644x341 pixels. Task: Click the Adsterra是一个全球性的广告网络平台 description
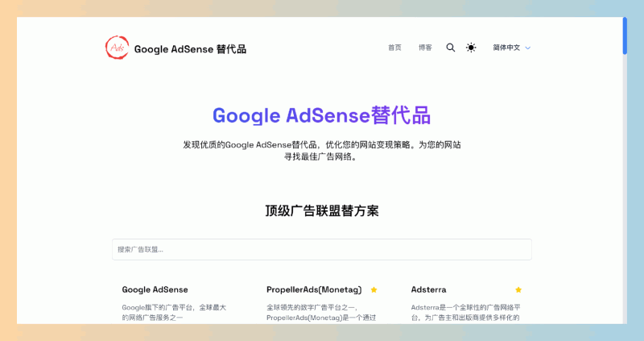coord(466,313)
